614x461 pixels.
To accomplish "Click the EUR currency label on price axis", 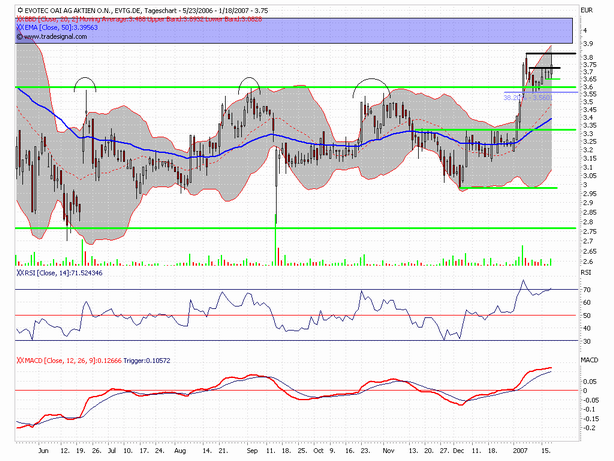I will pyautogui.click(x=570, y=10).
